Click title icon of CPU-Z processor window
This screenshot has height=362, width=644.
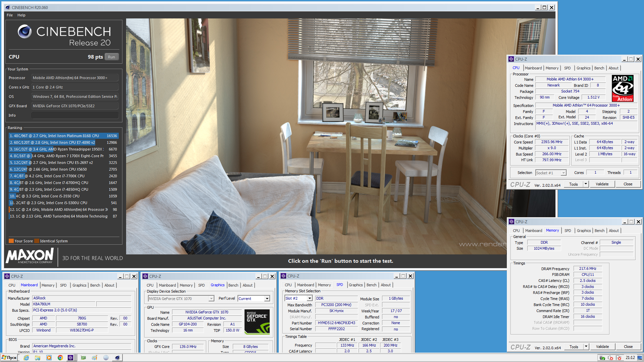tap(511, 59)
